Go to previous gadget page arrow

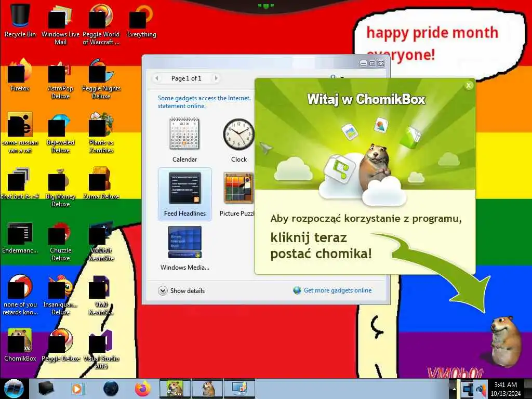pos(157,78)
